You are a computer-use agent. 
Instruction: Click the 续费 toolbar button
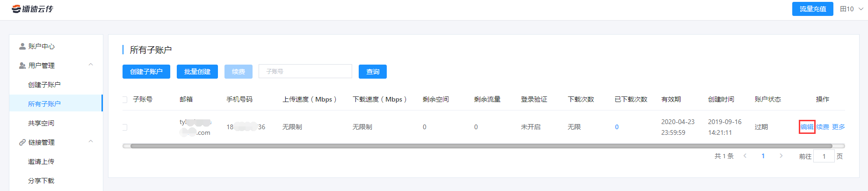[239, 72]
